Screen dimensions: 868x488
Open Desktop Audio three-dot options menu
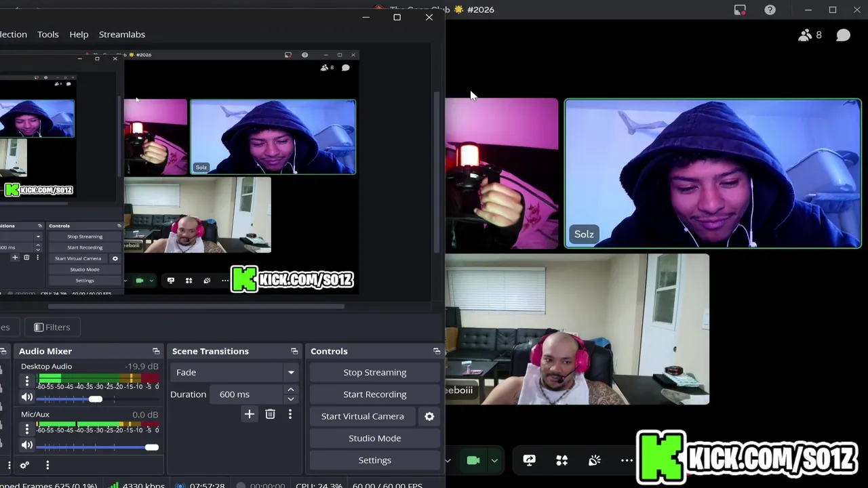coord(27,382)
